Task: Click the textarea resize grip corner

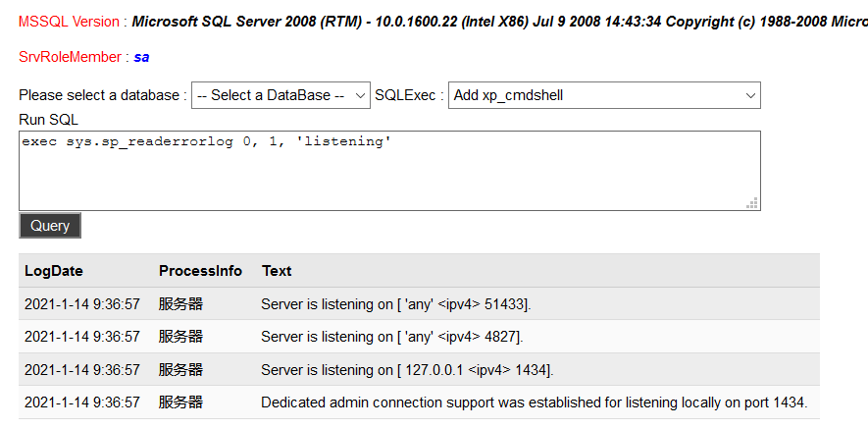Action: (x=751, y=202)
